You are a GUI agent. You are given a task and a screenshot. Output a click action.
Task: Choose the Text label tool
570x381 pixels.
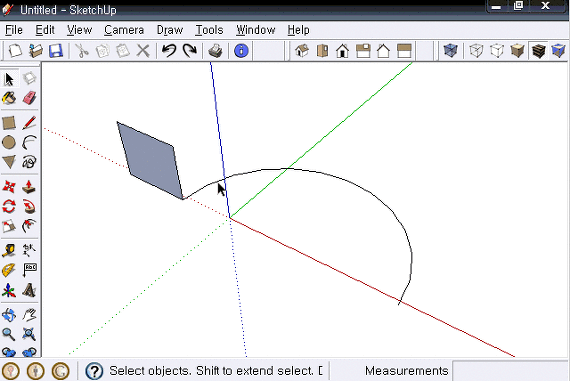pos(29,270)
